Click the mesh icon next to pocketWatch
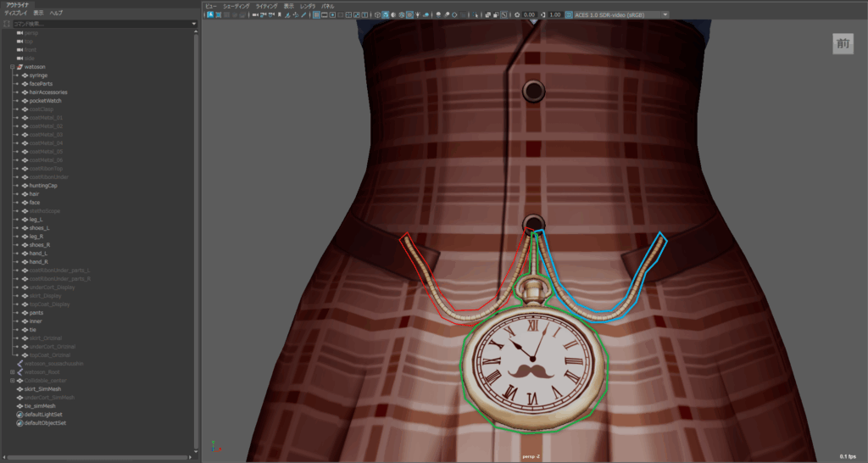This screenshot has height=463, width=868. pos(24,101)
